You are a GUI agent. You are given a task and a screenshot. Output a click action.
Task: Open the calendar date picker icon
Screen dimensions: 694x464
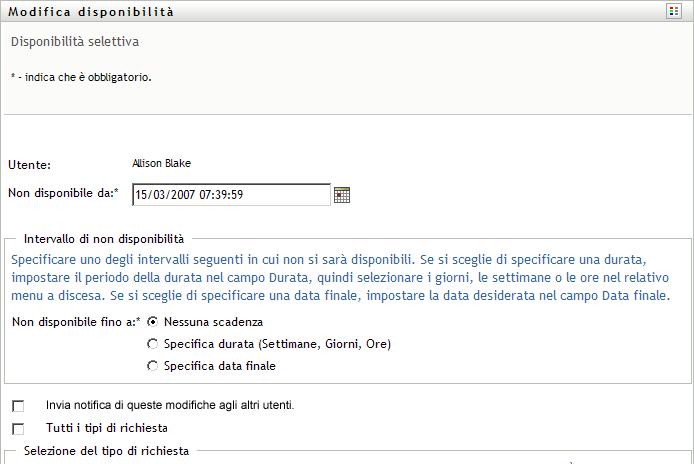click(x=342, y=195)
